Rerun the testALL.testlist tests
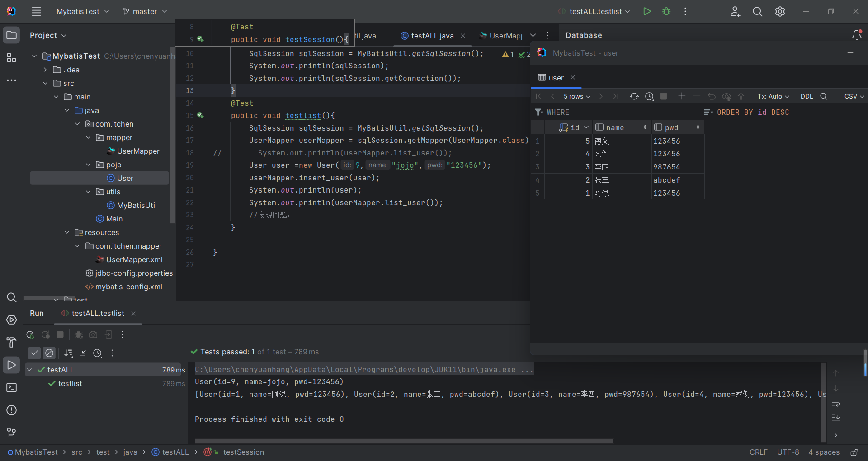This screenshot has width=868, height=461. tap(30, 334)
